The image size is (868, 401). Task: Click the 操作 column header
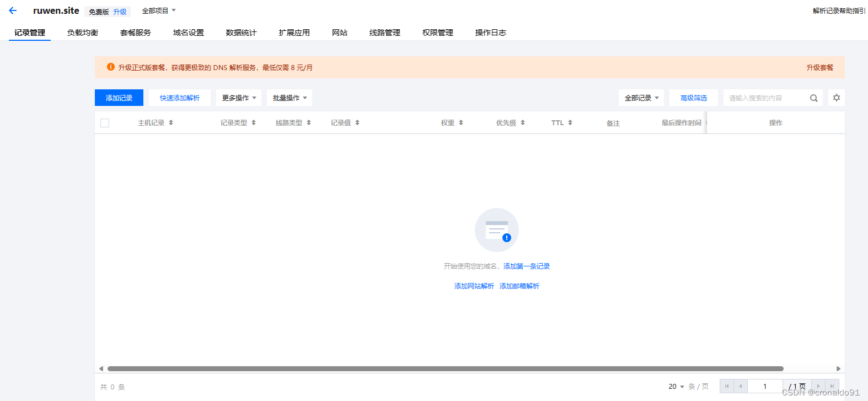pos(776,122)
